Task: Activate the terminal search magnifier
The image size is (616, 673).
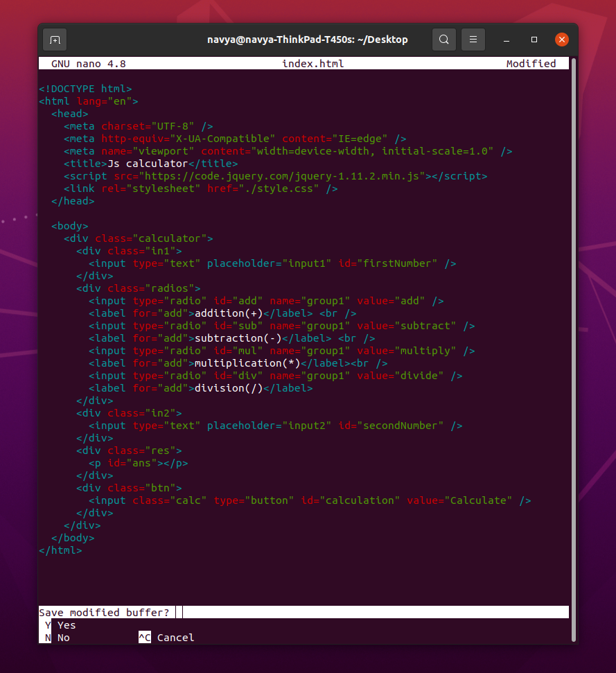Action: pyautogui.click(x=444, y=40)
